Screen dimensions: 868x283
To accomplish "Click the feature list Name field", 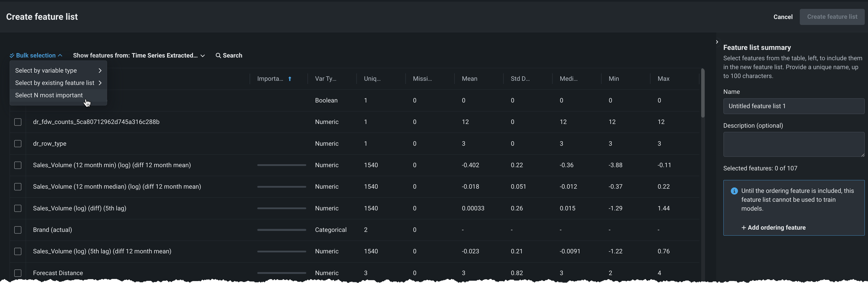I will click(793, 106).
